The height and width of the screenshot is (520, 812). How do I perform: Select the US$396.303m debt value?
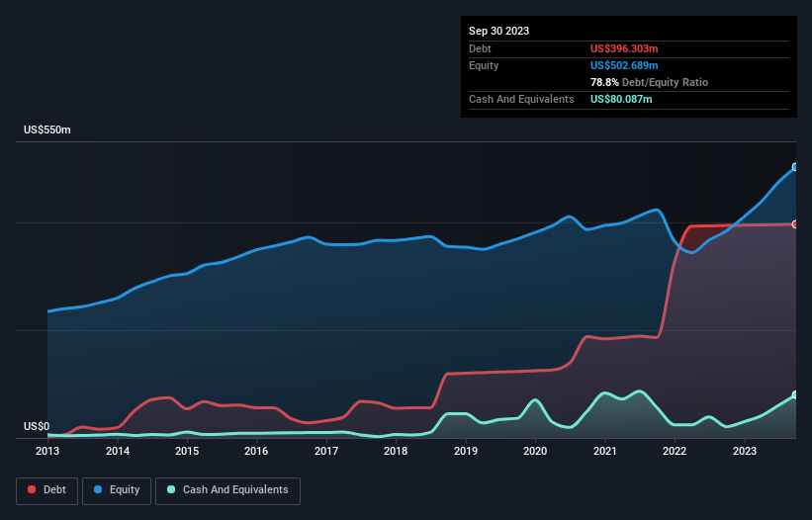[624, 48]
